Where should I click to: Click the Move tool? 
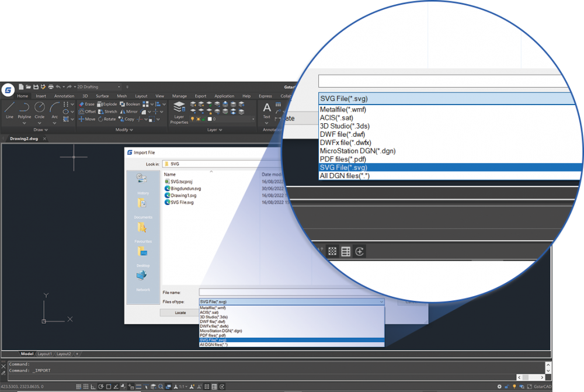coord(87,119)
